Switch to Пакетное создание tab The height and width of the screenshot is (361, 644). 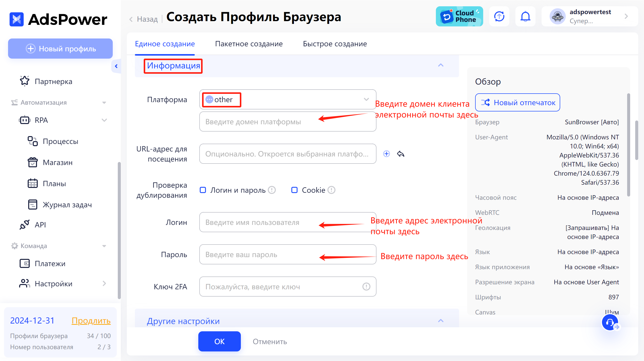[x=249, y=43]
